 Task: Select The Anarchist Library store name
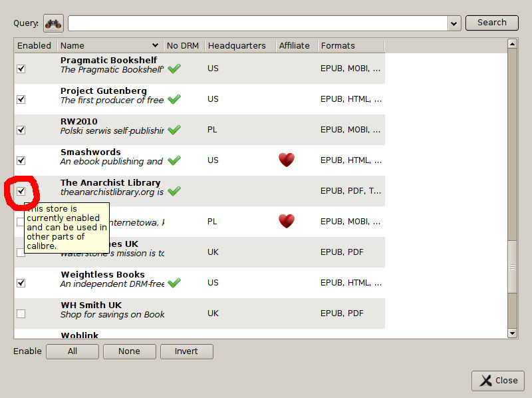110,182
